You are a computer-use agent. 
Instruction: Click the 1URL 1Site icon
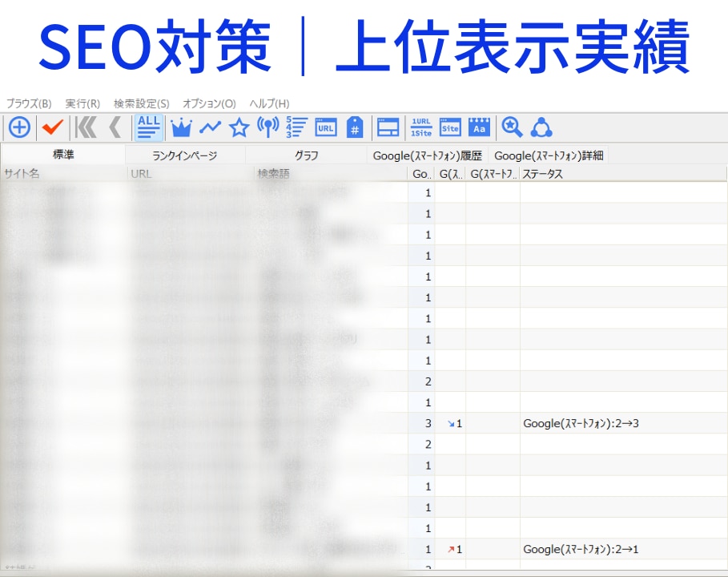tap(421, 127)
